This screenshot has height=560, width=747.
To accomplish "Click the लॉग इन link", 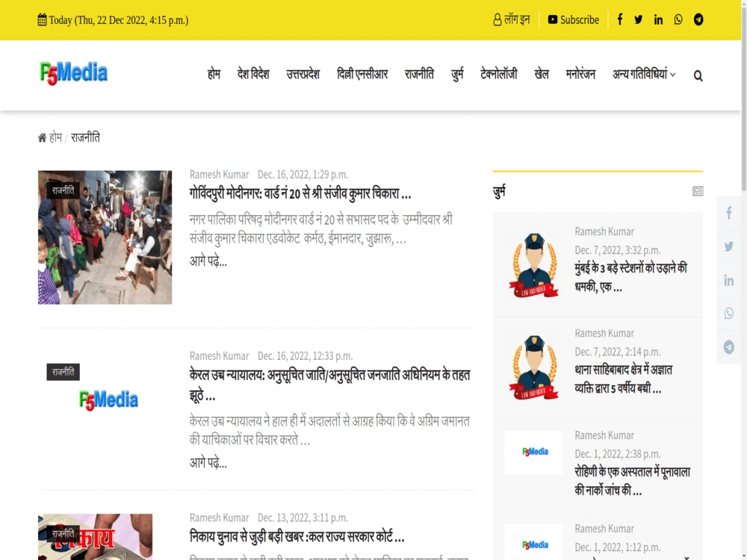I will 517,20.
